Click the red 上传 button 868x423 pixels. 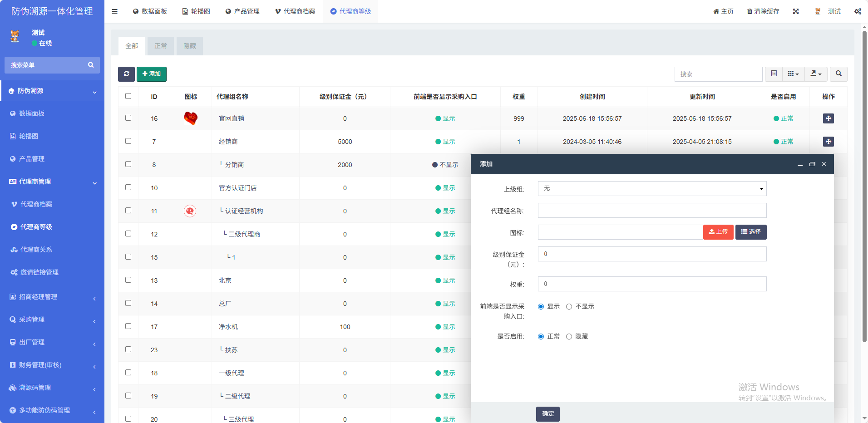(x=718, y=232)
